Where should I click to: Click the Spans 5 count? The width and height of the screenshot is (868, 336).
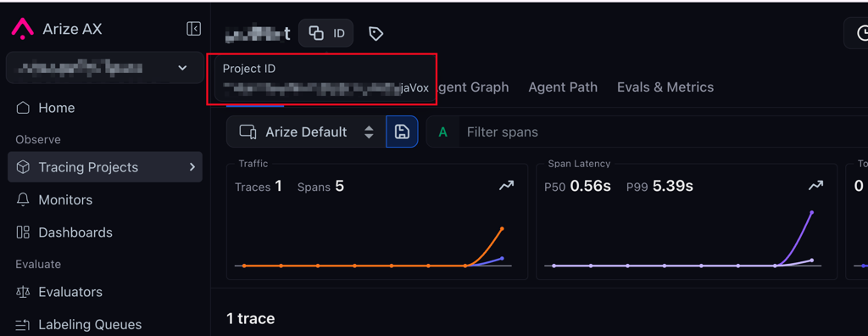320,187
